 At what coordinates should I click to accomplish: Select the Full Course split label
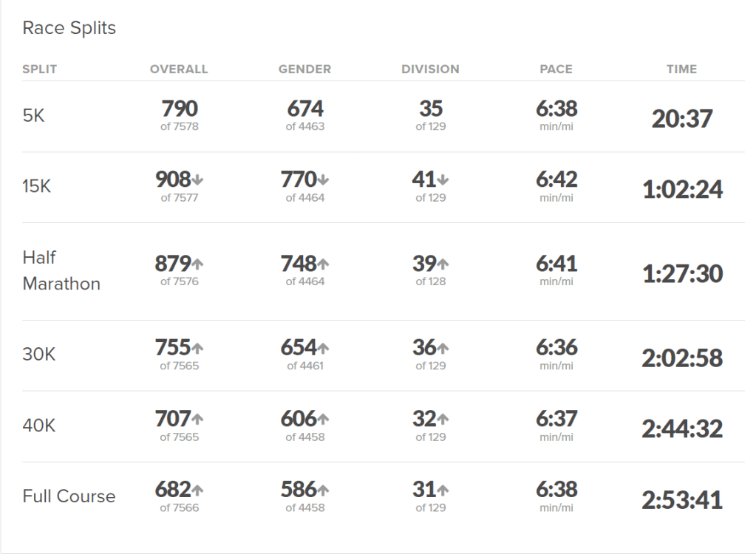(x=69, y=496)
